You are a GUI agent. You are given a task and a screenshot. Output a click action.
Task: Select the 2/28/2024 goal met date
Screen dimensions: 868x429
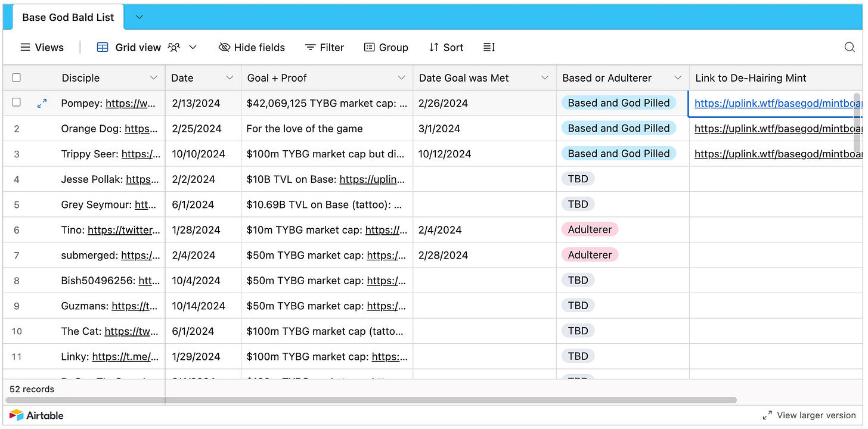[485, 255]
